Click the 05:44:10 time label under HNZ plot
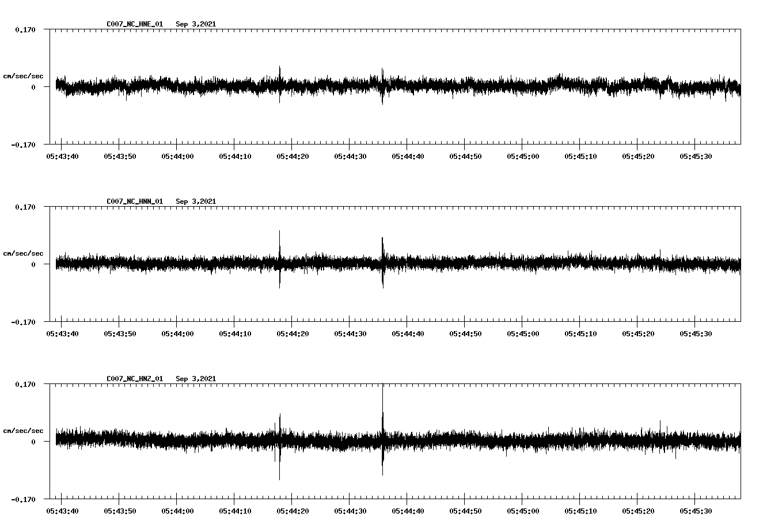Viewport: 782px width, 532px height. point(235,511)
